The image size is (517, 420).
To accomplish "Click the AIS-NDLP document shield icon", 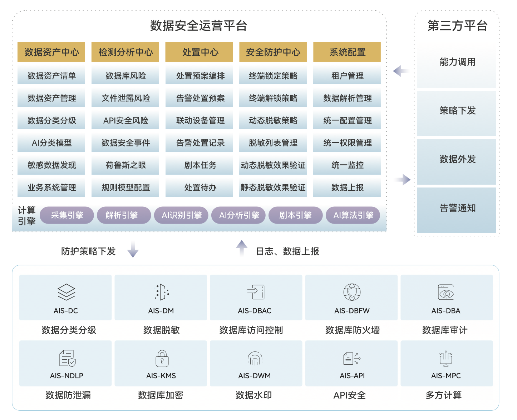I will coord(67,358).
